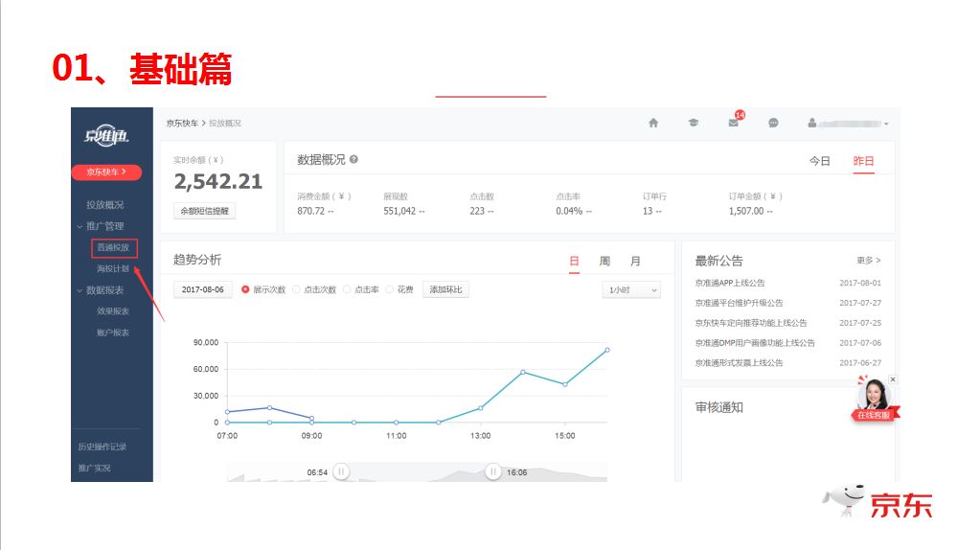
Task: Open 京准通APP上线公告 announcement
Action: coord(730,283)
